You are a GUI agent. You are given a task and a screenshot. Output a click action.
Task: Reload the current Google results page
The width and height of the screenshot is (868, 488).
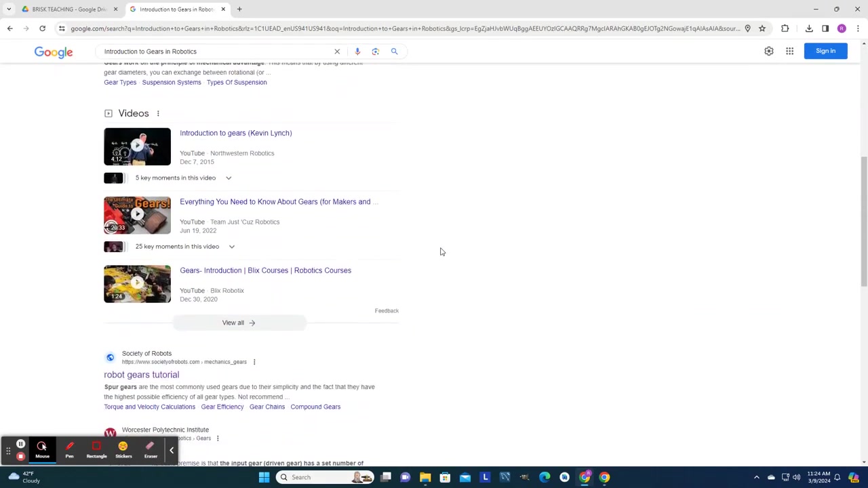point(42,28)
